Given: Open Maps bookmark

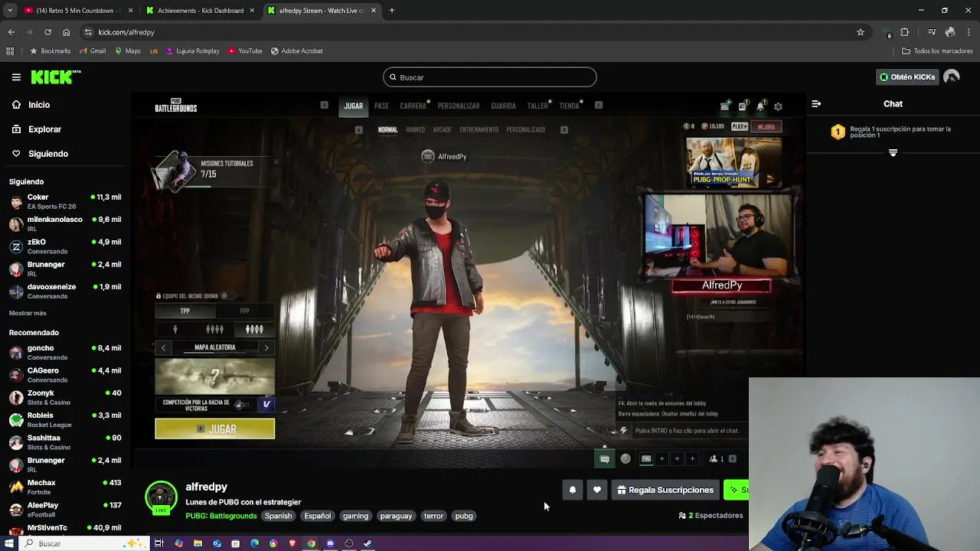Looking at the screenshot, I should pyautogui.click(x=128, y=51).
